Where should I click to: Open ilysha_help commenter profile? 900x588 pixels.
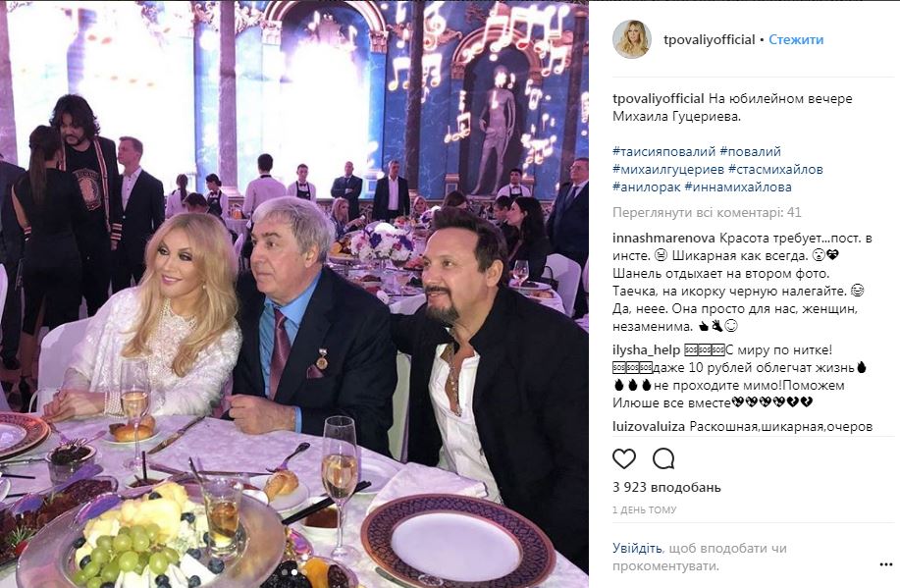tap(647, 349)
